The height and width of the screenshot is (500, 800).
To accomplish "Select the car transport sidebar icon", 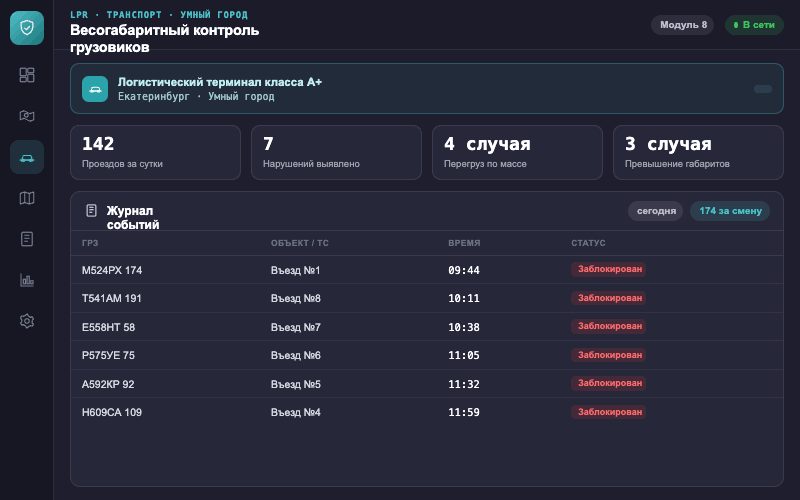I will tap(27, 157).
